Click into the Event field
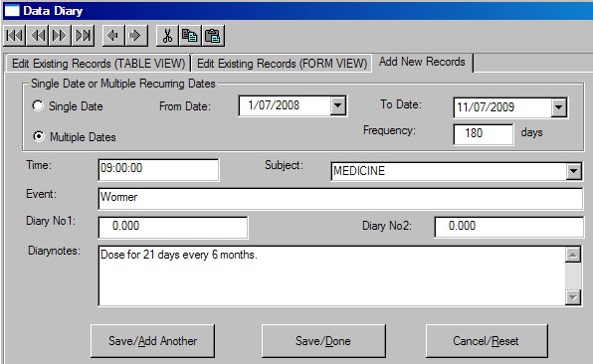593x364 pixels. [340, 199]
